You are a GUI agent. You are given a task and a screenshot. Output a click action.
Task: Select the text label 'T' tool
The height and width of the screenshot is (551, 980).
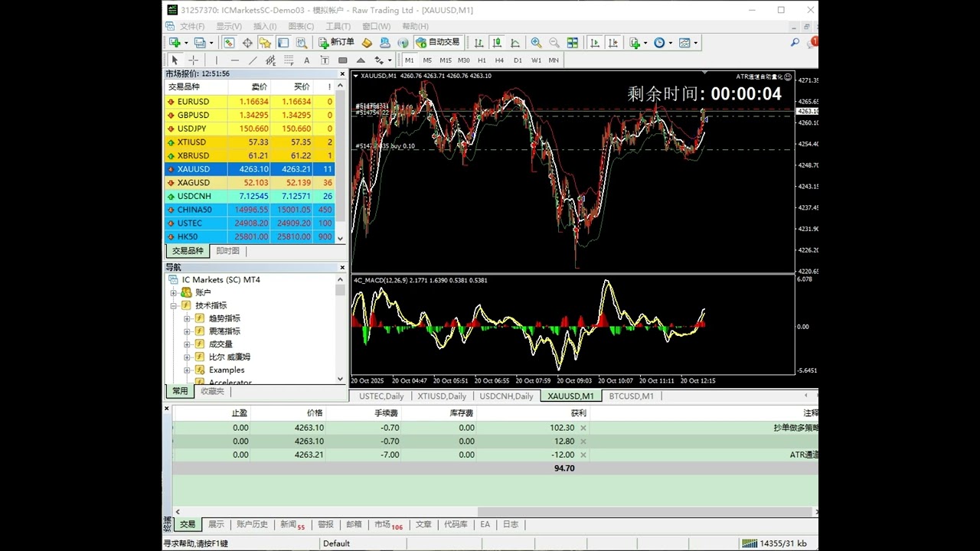pyautogui.click(x=325, y=60)
